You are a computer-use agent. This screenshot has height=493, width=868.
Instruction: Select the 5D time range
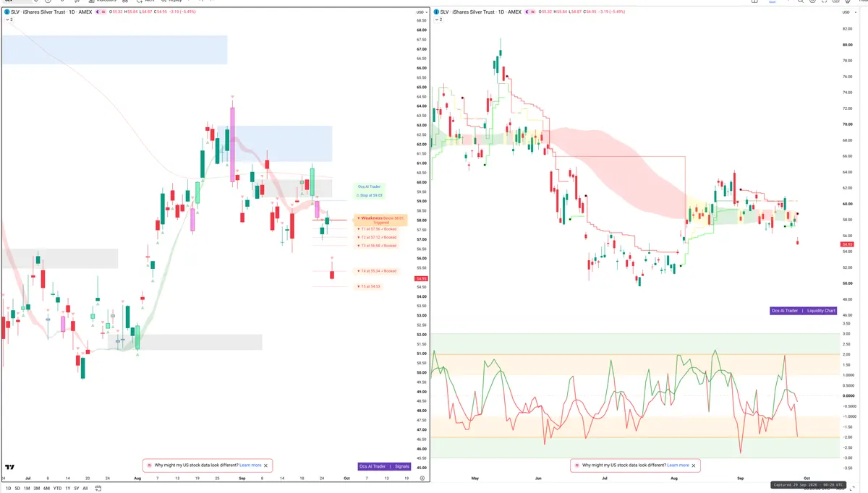17,489
